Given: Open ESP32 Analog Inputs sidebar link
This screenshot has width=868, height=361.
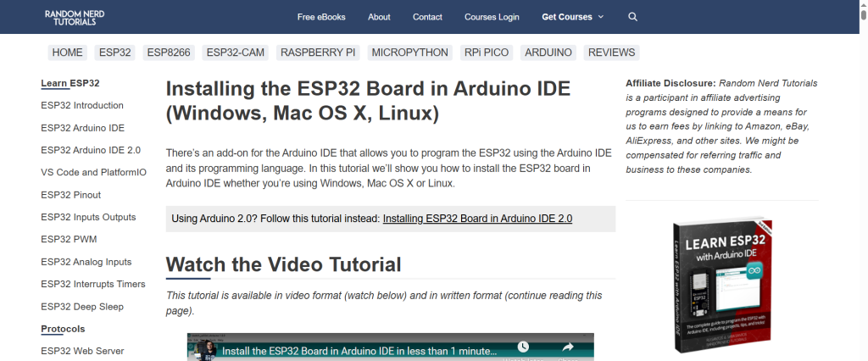Looking at the screenshot, I should [86, 262].
